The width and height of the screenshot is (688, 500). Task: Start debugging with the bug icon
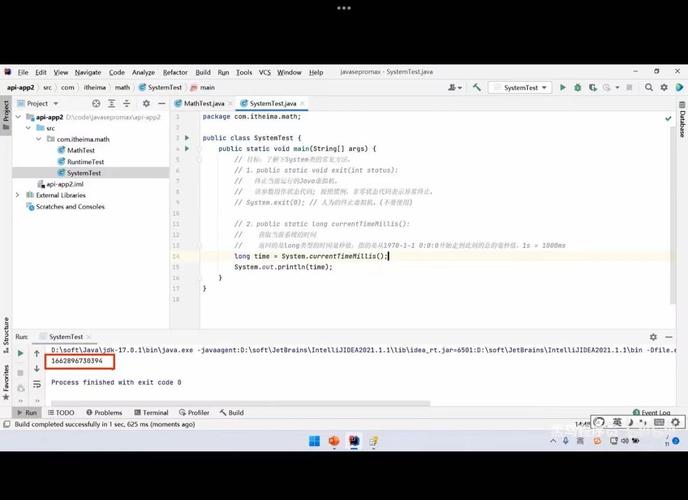click(x=577, y=88)
